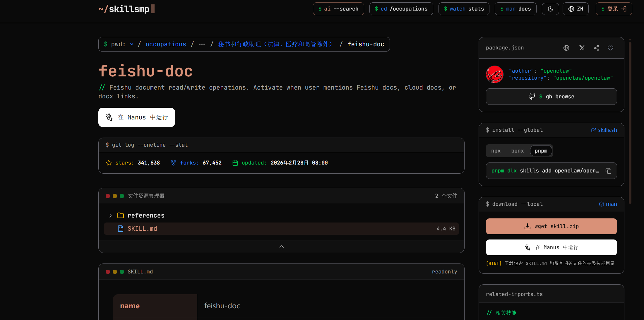This screenshot has height=320, width=644.
Task: Share on X via the X icon
Action: pos(582,48)
